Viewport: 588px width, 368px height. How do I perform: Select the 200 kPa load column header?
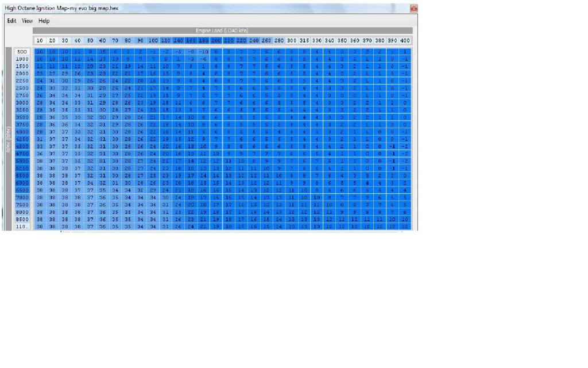click(216, 41)
